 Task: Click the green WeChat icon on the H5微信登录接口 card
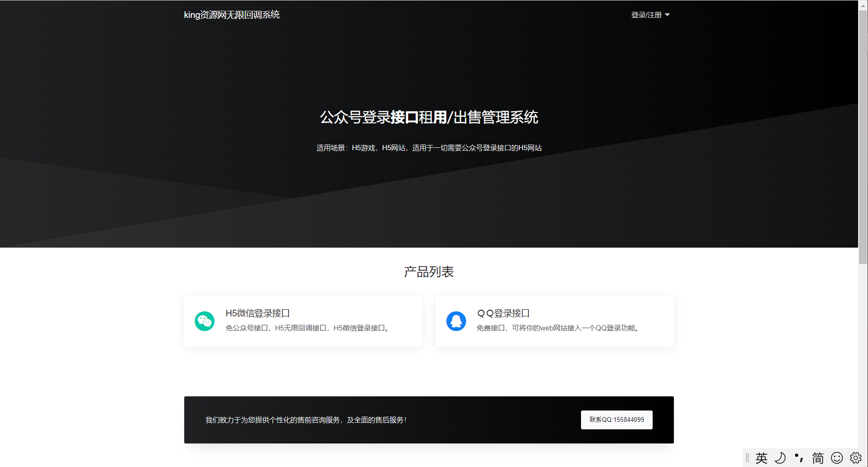(x=205, y=321)
